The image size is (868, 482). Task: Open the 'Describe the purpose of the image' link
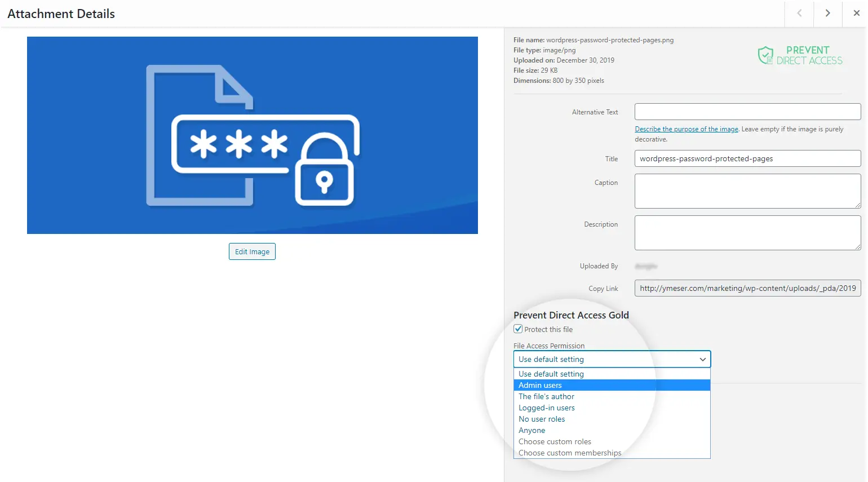pyautogui.click(x=687, y=129)
